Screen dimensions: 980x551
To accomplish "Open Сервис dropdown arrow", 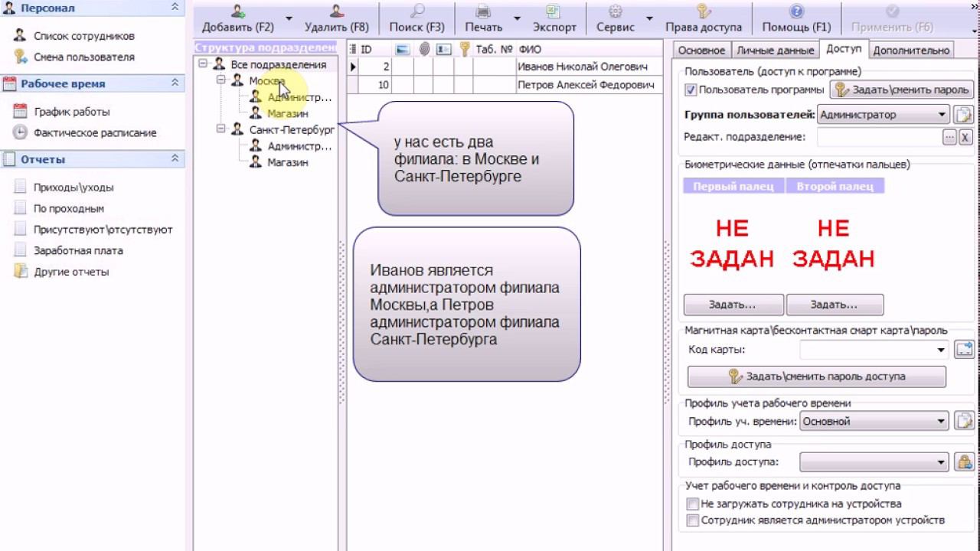I will tap(649, 18).
